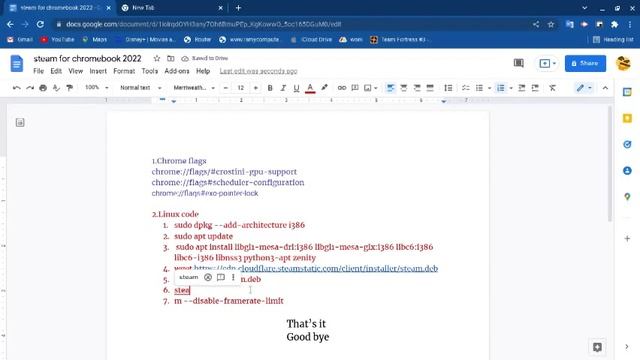This screenshot has height=360, width=640.
Task: Open the present to meeting button
Action: (x=547, y=63)
